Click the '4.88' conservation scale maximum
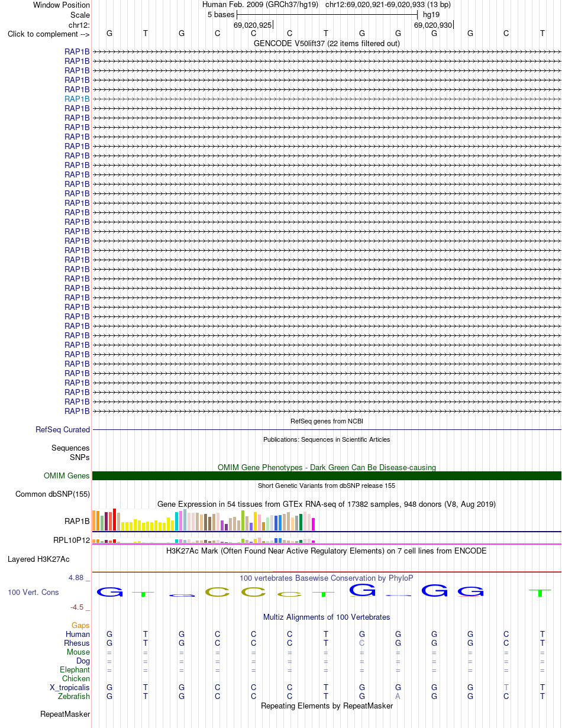Screen dimensions: 562x728 pos(77,578)
